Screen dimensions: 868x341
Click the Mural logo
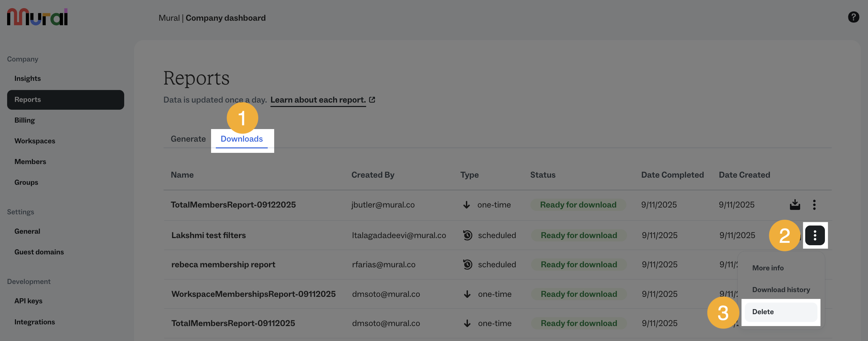37,17
